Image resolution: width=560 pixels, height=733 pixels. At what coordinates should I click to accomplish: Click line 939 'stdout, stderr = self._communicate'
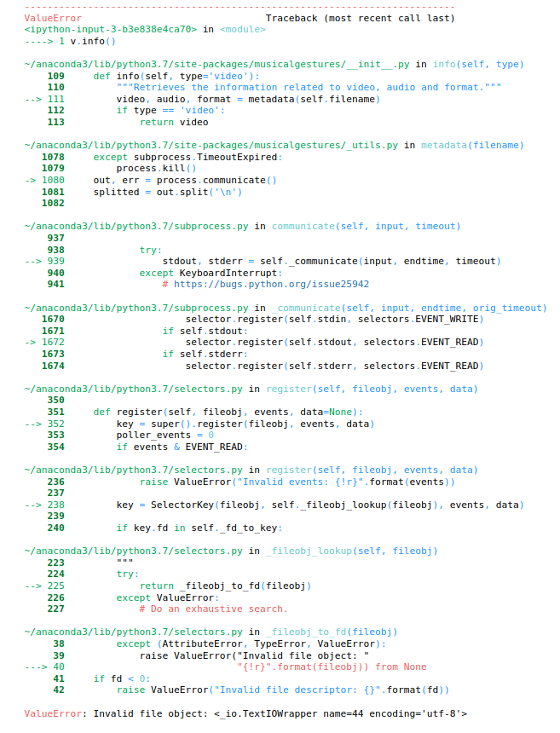click(x=332, y=261)
